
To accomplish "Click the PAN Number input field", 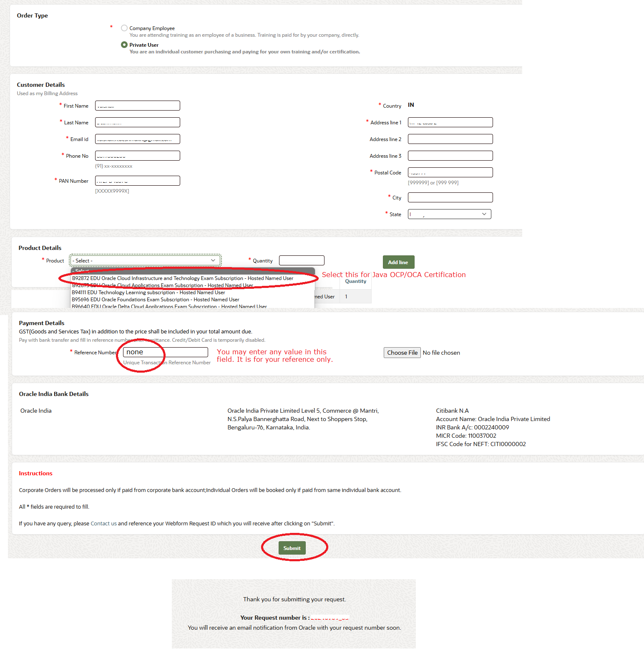I will point(138,181).
